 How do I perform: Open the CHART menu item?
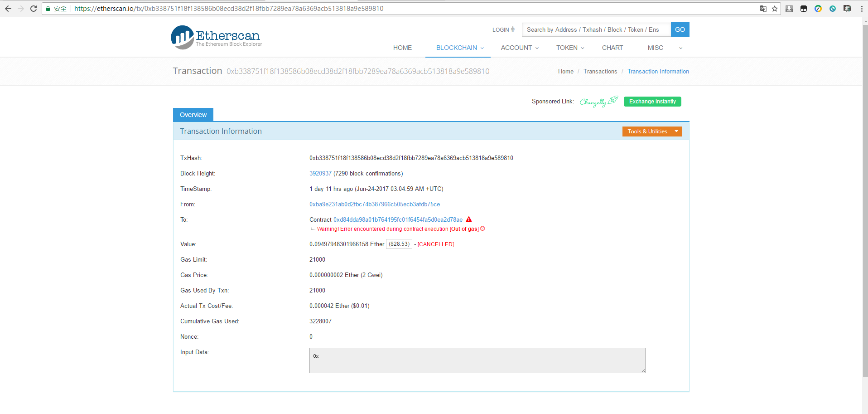coord(612,48)
